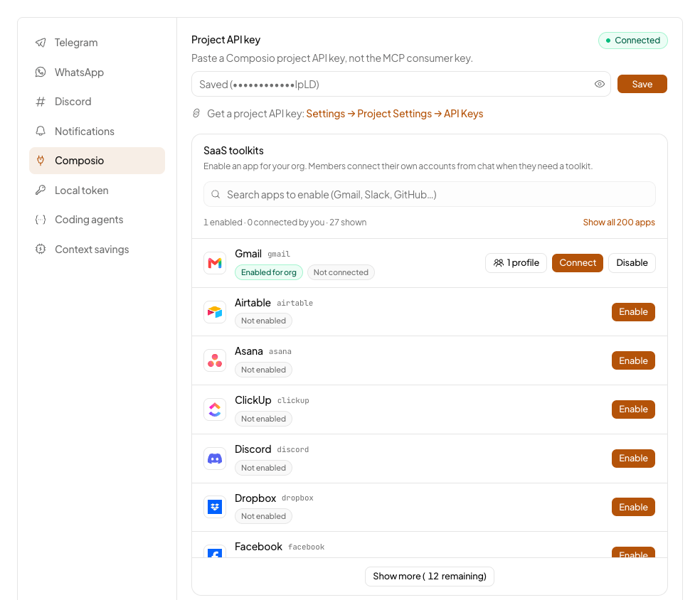Go to Context savings section

[x=97, y=249]
